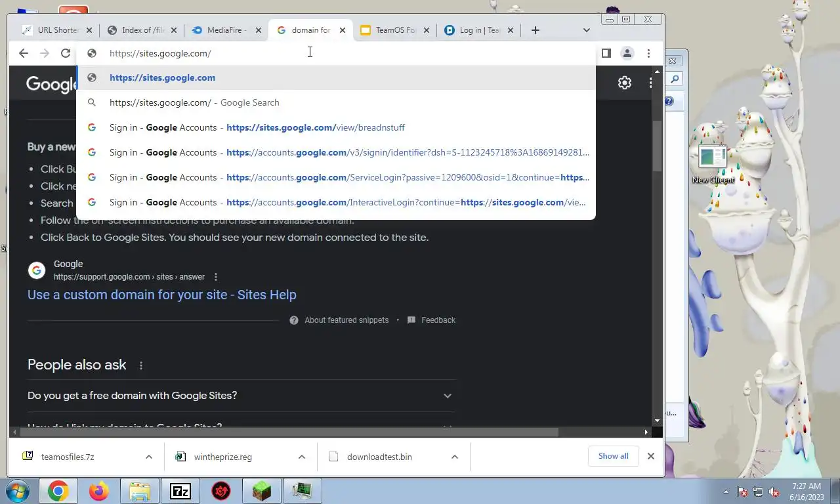
Task: Open teamosfiles.7z download menu arrow
Action: pos(149,457)
